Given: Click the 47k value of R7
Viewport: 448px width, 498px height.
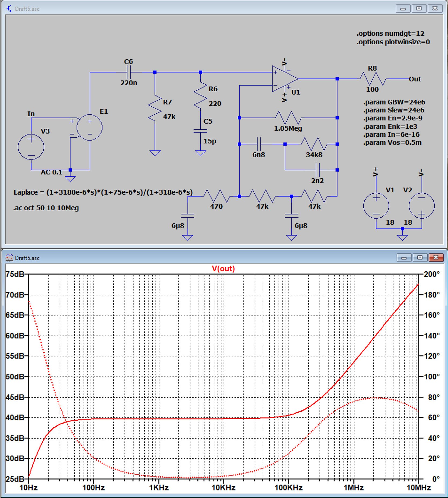Looking at the screenshot, I should pyautogui.click(x=169, y=117).
